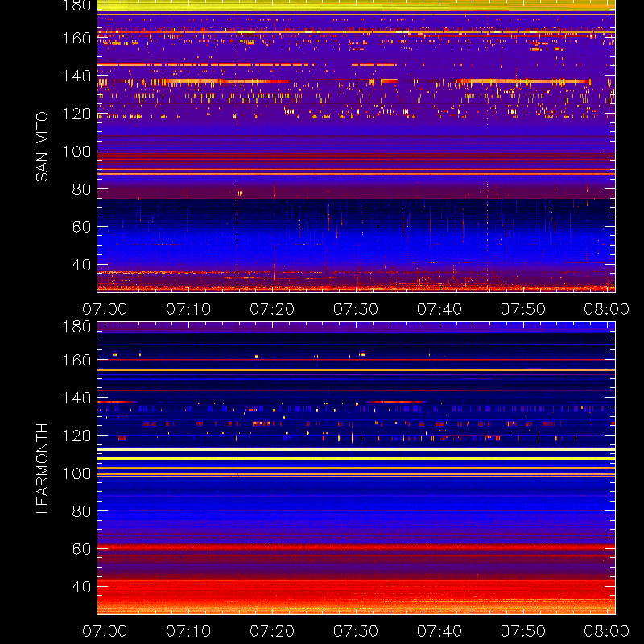Select San Vito frequency label 40
The image size is (644, 644).
pyautogui.click(x=81, y=265)
